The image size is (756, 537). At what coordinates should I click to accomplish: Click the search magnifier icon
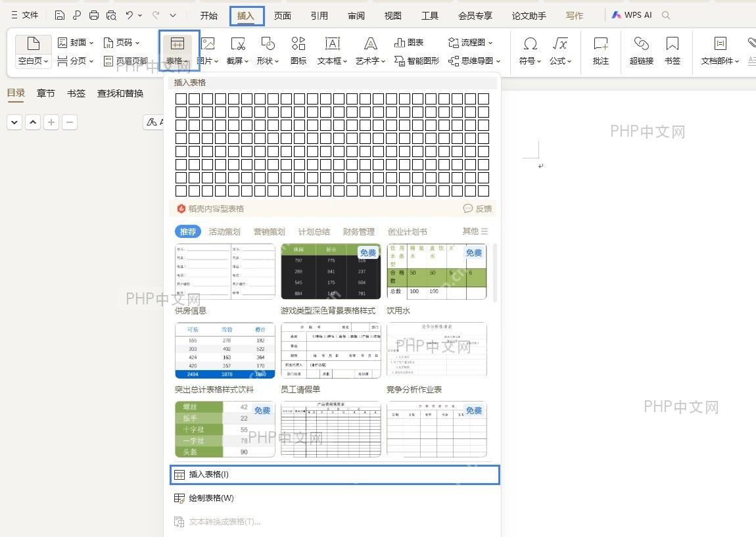pos(666,15)
